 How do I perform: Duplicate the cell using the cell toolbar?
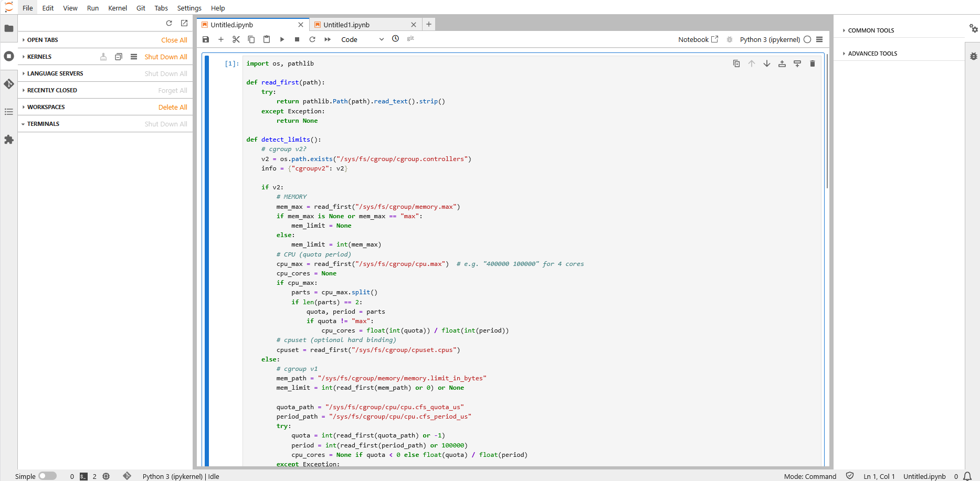[x=736, y=63]
